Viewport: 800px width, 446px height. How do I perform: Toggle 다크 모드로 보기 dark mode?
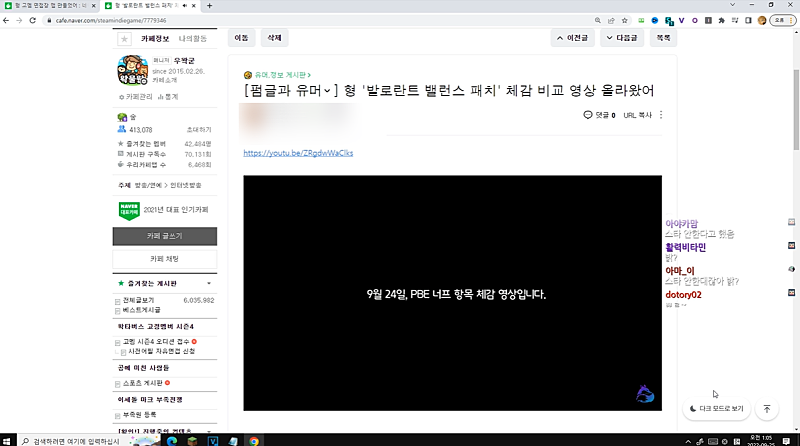pos(716,409)
